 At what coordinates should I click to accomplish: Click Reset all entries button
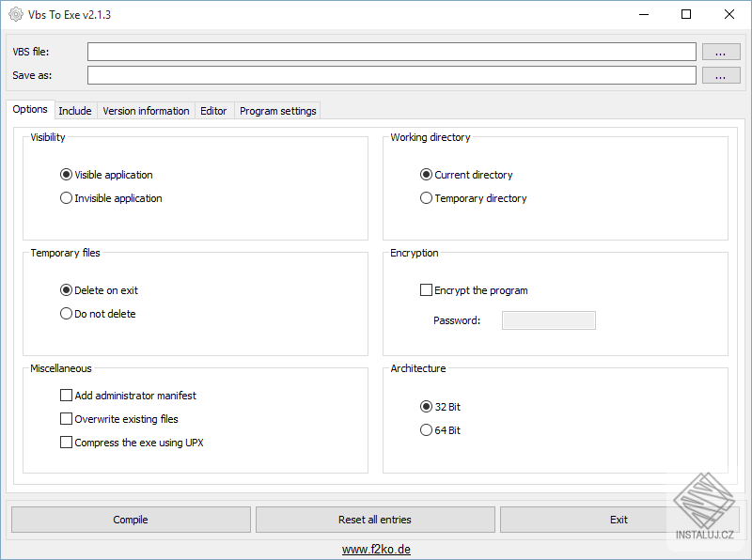click(375, 520)
